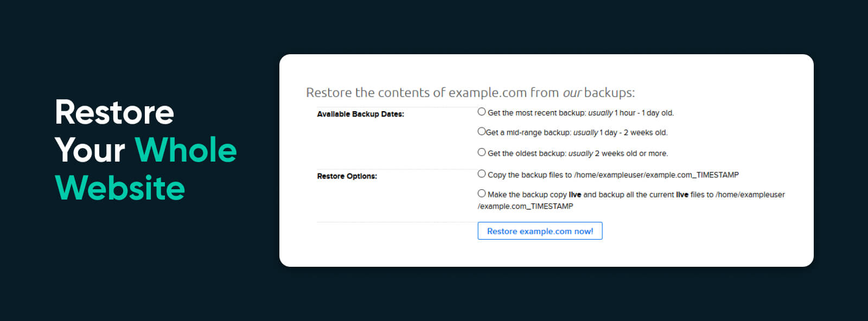Select radio for copying backup files to home
This screenshot has height=321, width=868.
coord(481,174)
